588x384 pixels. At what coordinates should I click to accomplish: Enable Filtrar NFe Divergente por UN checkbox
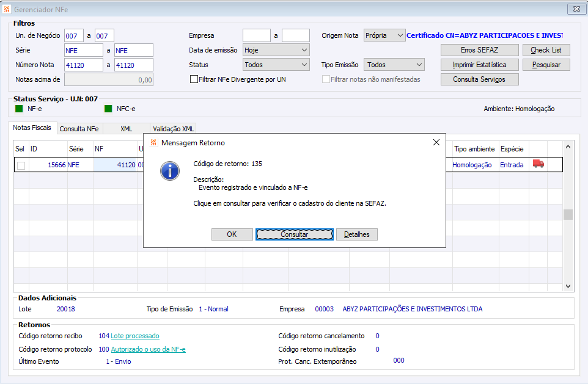pos(194,79)
